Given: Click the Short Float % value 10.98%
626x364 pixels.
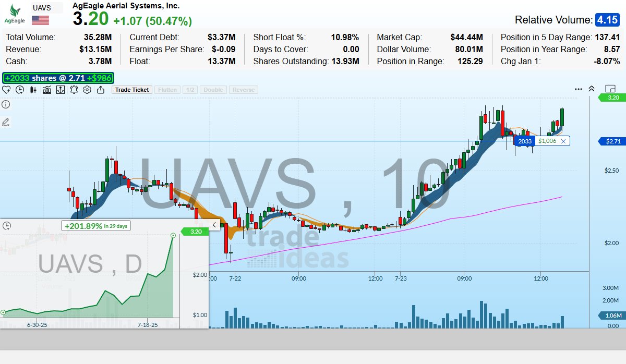Looking at the screenshot, I should tap(345, 38).
